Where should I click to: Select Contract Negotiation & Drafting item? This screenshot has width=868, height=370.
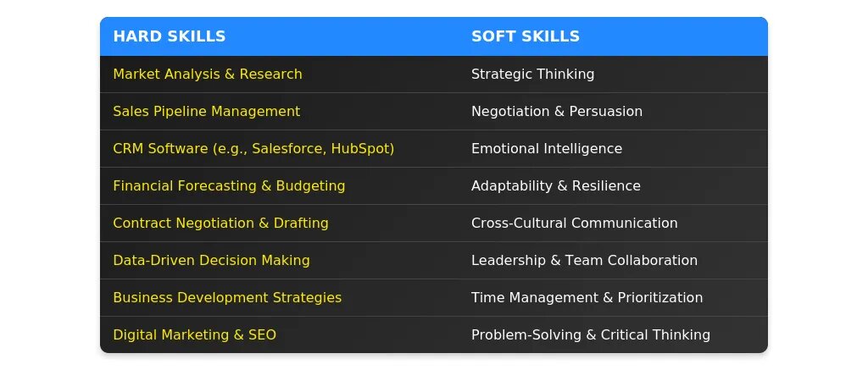click(x=220, y=224)
